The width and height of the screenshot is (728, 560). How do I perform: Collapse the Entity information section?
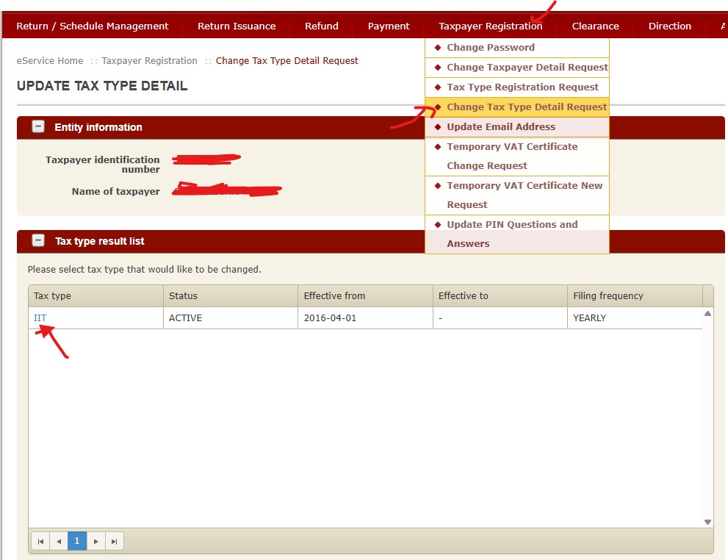pos(38,127)
